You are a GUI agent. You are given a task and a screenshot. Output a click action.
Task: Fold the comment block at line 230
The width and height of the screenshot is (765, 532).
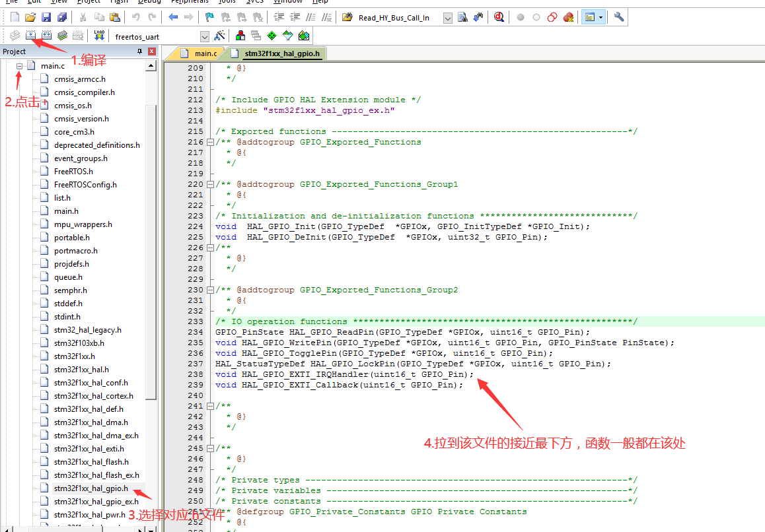210,290
